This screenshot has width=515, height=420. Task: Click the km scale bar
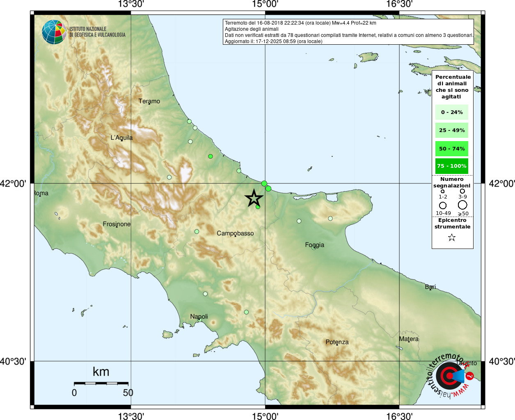coord(101,383)
